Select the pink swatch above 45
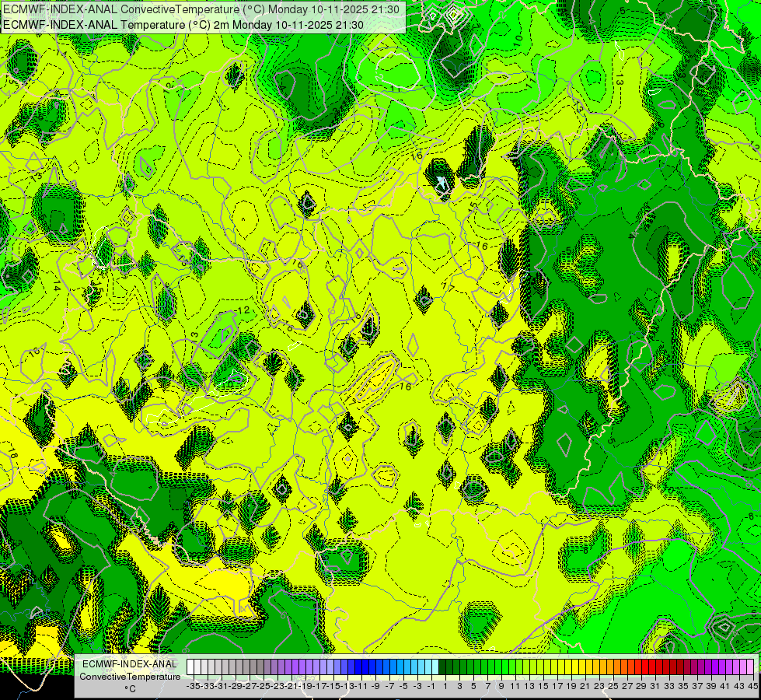 [x=749, y=667]
